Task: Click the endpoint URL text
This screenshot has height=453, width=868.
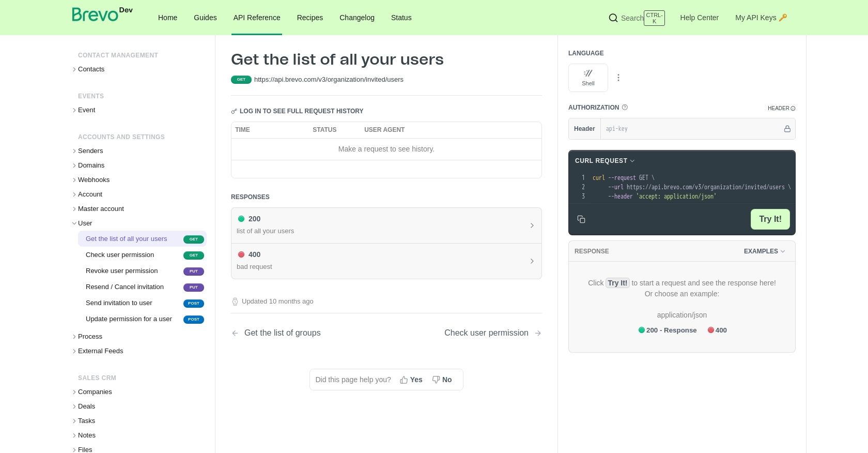Action: (x=329, y=80)
